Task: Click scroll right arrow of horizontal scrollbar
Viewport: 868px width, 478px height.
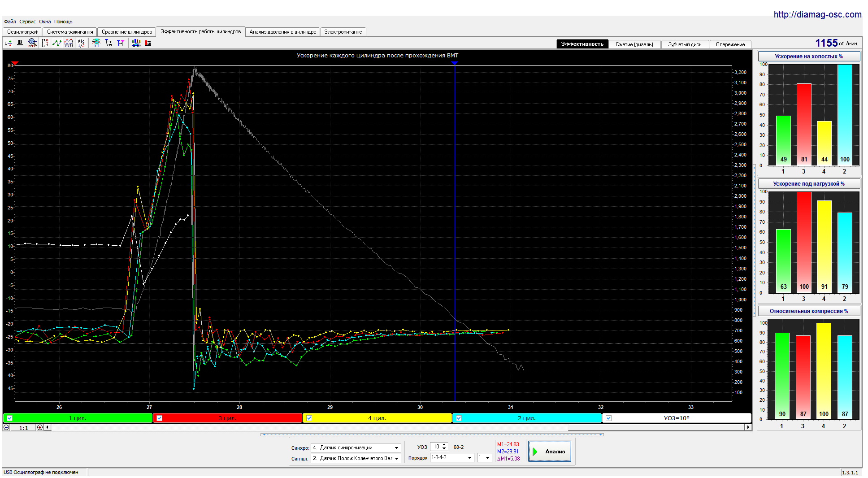Action: coord(748,427)
